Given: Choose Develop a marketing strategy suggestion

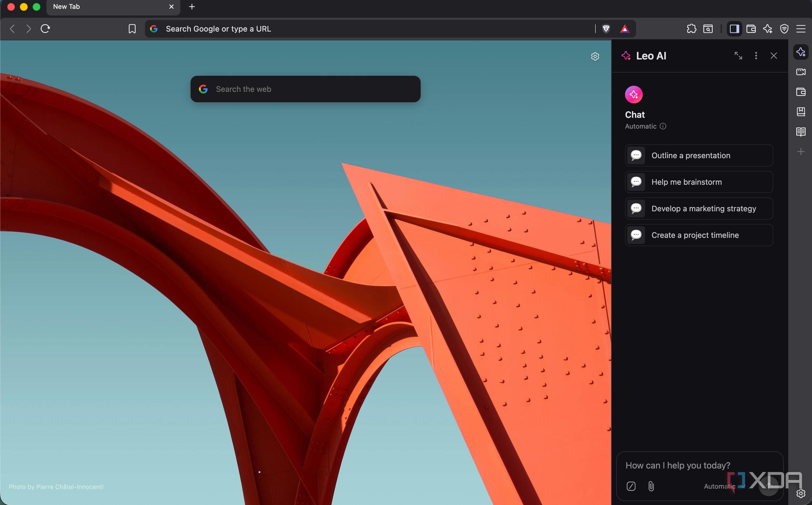Looking at the screenshot, I should (699, 209).
